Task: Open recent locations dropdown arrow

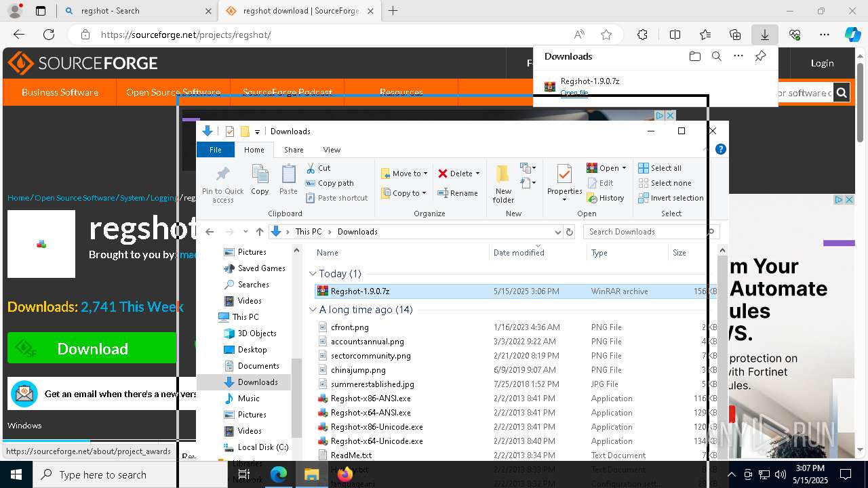Action: point(245,232)
